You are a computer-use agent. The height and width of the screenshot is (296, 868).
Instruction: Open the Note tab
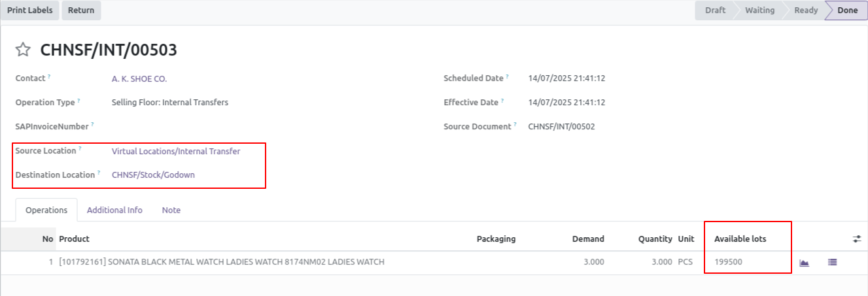pos(171,210)
